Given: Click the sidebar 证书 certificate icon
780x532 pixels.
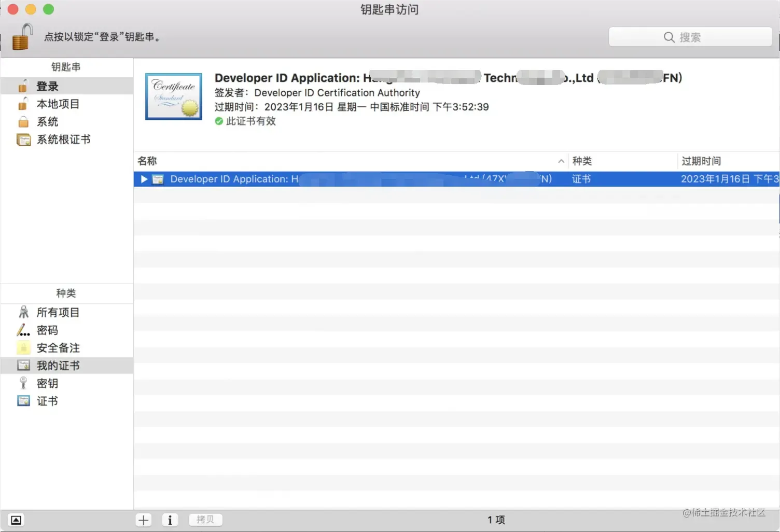Looking at the screenshot, I should pyautogui.click(x=23, y=400).
